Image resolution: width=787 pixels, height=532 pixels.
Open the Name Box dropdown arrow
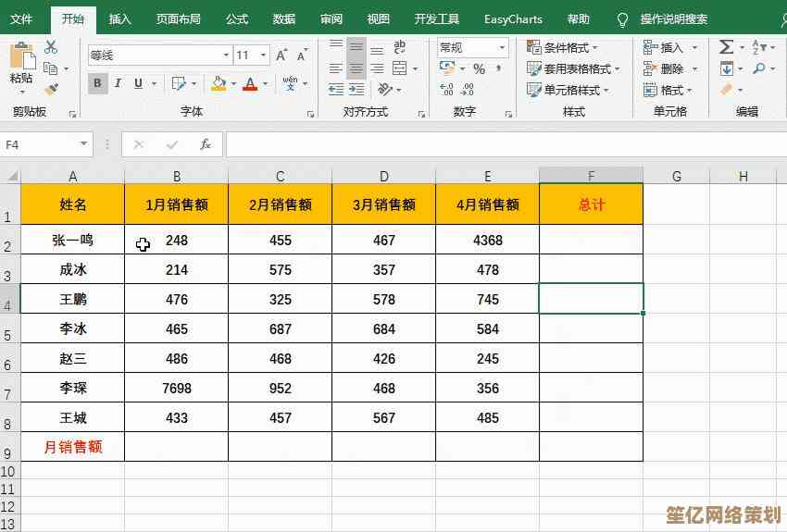(x=84, y=144)
